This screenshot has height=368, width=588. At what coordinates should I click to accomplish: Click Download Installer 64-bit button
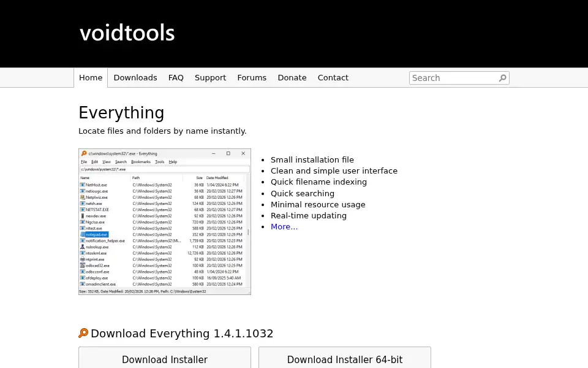click(x=345, y=359)
